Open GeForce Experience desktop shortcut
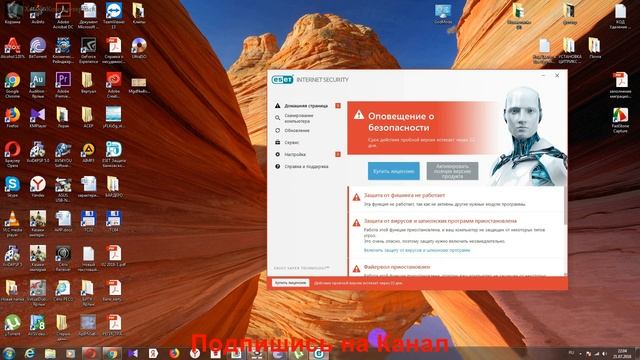The width and height of the screenshot is (640, 360). [x=88, y=50]
